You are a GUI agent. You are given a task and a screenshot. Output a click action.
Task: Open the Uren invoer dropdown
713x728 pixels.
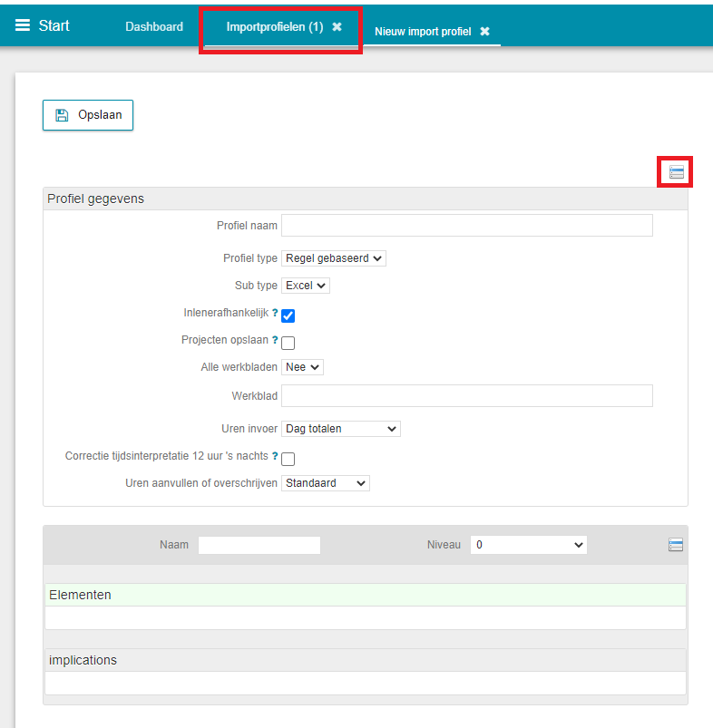pyautogui.click(x=340, y=429)
